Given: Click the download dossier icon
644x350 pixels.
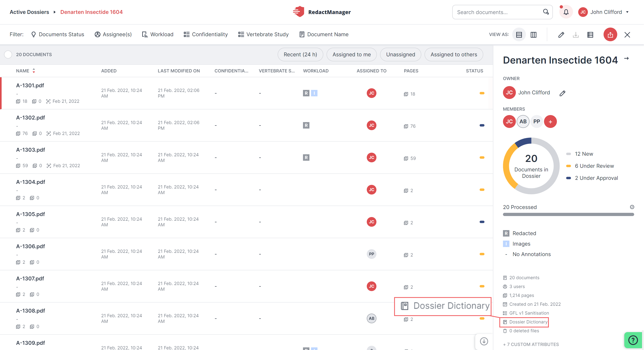Looking at the screenshot, I should [x=576, y=35].
